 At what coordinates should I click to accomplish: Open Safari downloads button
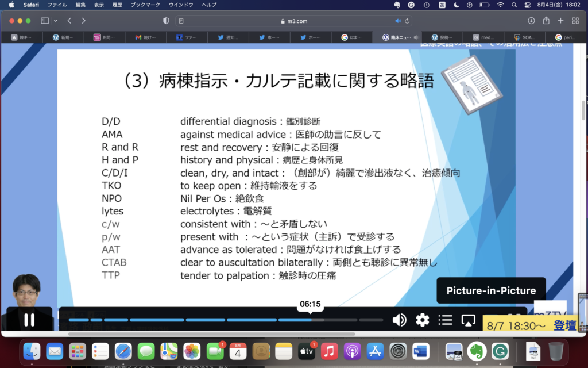531,21
